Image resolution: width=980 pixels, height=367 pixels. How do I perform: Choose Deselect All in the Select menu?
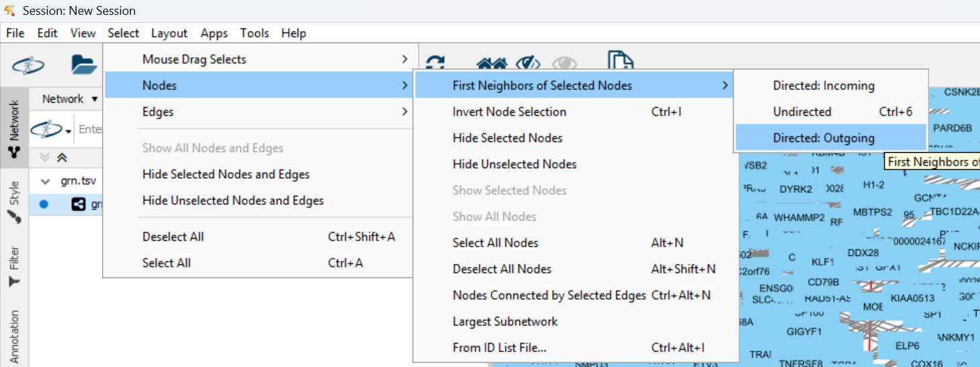[259, 237]
